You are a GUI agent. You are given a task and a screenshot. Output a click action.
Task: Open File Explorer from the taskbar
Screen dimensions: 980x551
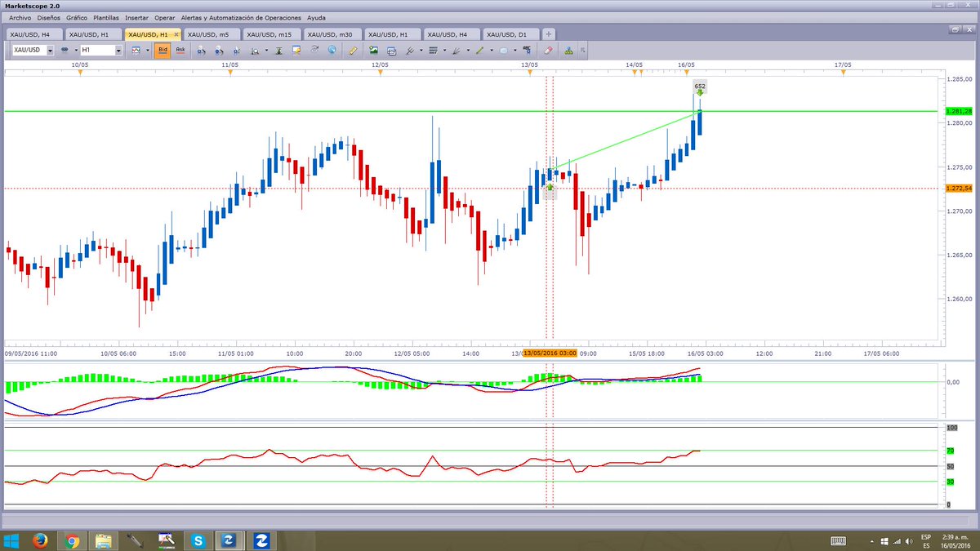click(x=103, y=540)
